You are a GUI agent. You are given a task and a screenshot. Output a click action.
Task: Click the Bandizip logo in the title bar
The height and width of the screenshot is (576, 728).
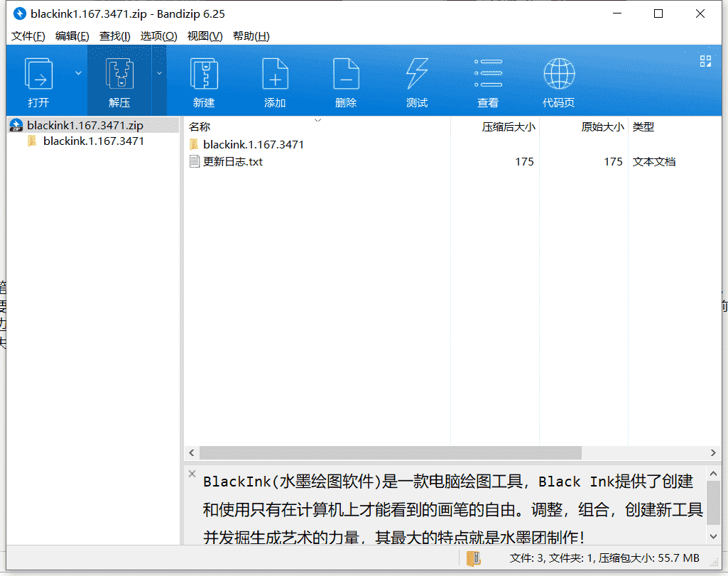19,14
